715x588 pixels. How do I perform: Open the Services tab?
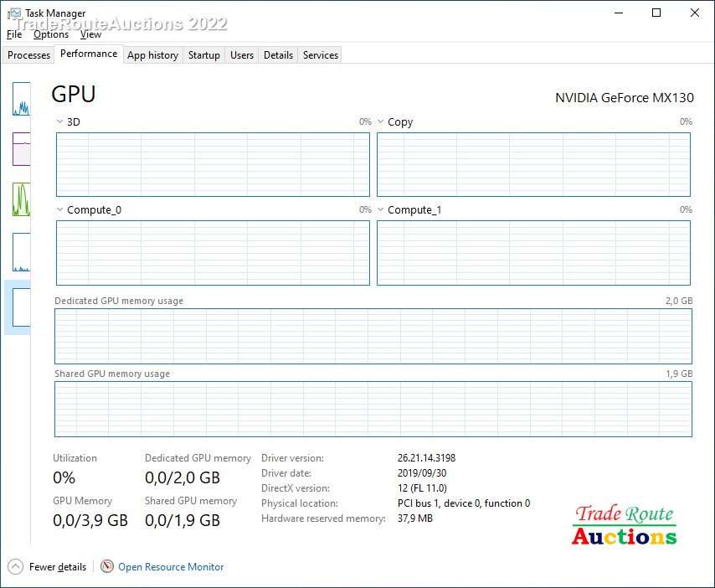coord(321,55)
